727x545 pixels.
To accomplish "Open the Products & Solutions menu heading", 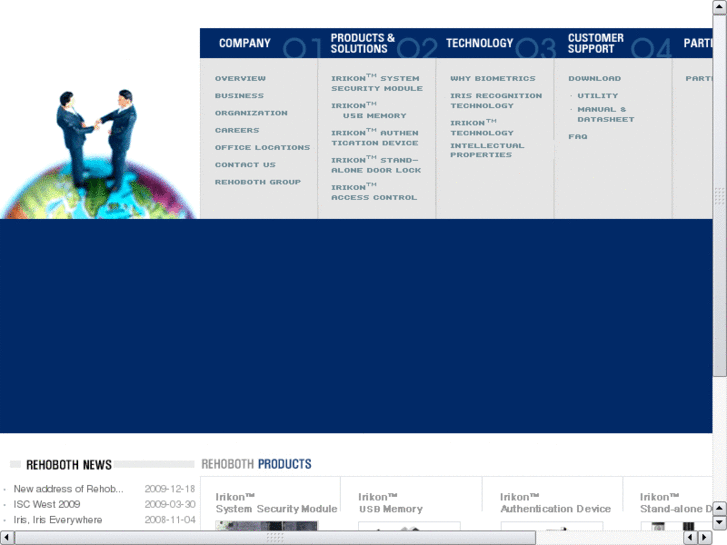I will pos(363,43).
